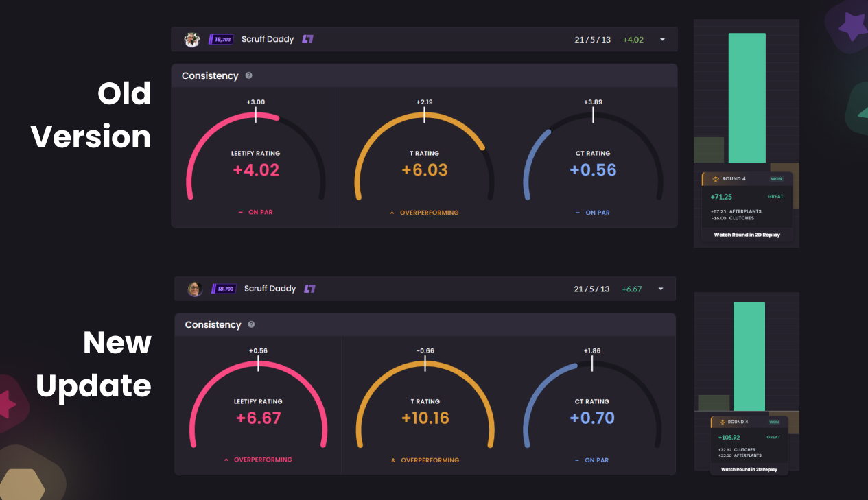Click the Leetify logo after Scruff Daddy in the +4.02 row
Image resolution: width=868 pixels, height=500 pixels.
point(307,40)
